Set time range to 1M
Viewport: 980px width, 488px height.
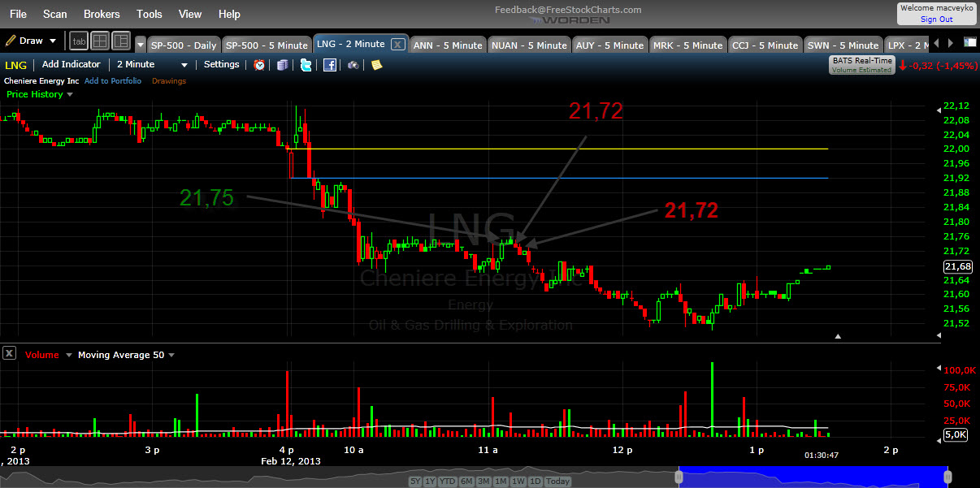[500, 482]
